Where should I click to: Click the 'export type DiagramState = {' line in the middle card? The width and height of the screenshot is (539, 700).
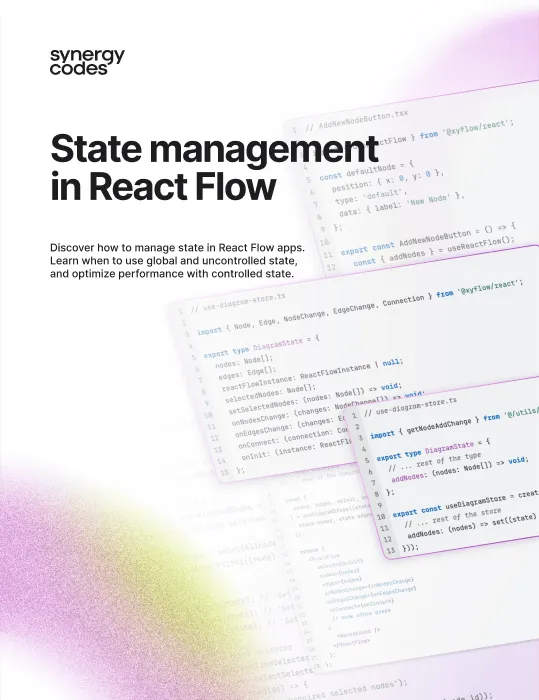click(261, 347)
